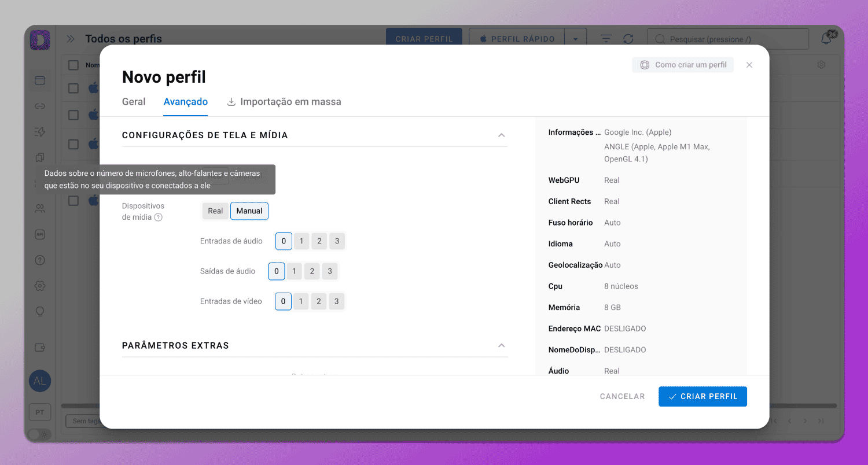Viewport: 868px width, 465px height.
Task: Click the Todos os perfis heading
Action: pos(124,39)
